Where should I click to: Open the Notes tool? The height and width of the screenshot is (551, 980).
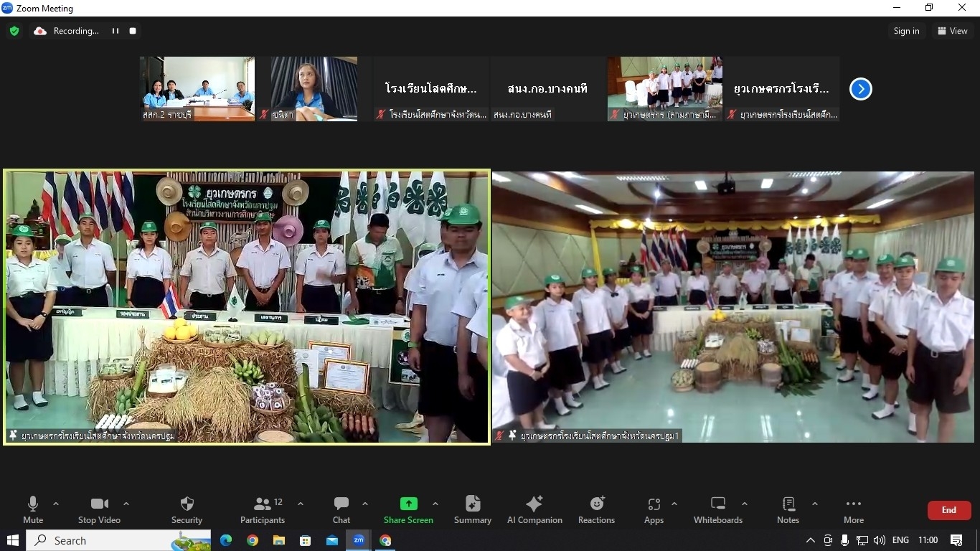[788, 509]
